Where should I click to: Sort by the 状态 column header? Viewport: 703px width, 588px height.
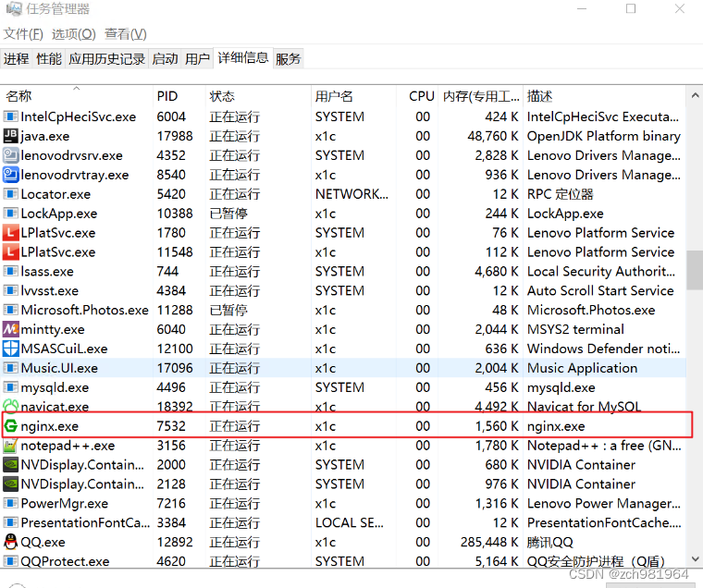258,96
